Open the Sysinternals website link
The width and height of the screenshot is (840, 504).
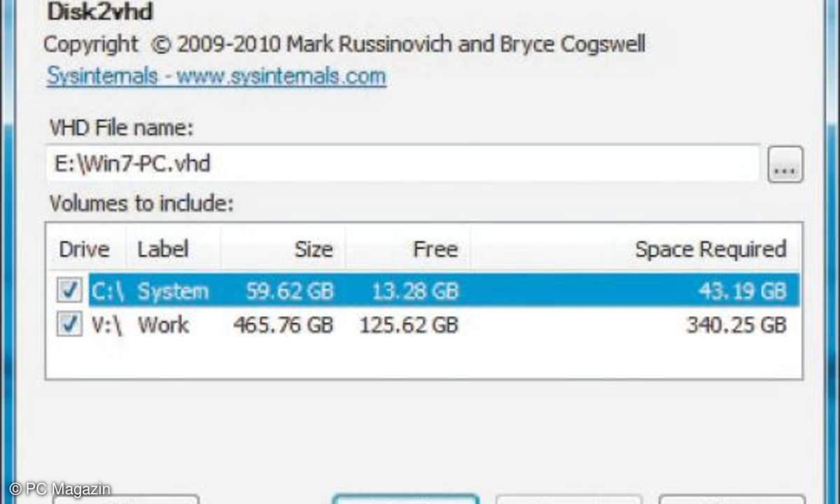click(x=216, y=76)
